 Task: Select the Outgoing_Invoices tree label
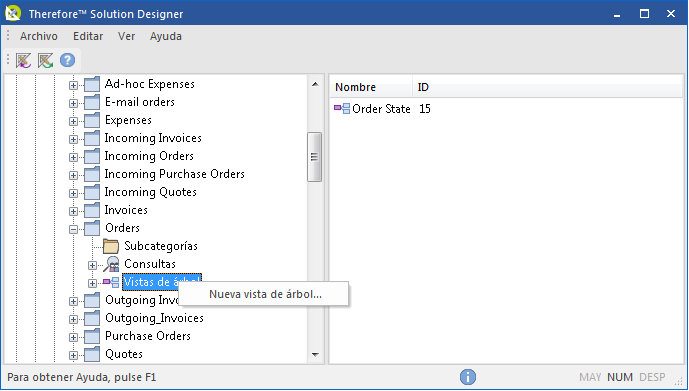coord(154,319)
